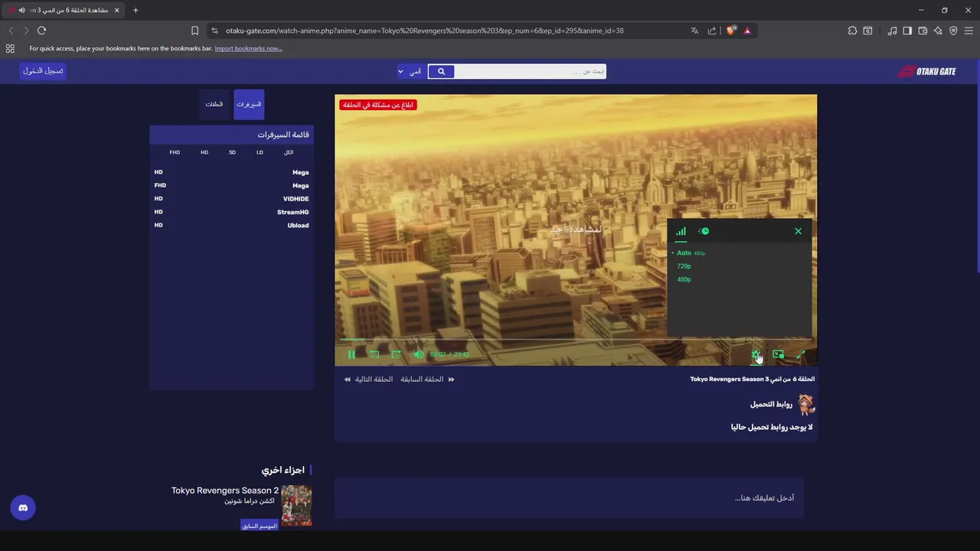Mute the video volume
Image resolution: width=980 pixels, height=551 pixels.
click(419, 354)
